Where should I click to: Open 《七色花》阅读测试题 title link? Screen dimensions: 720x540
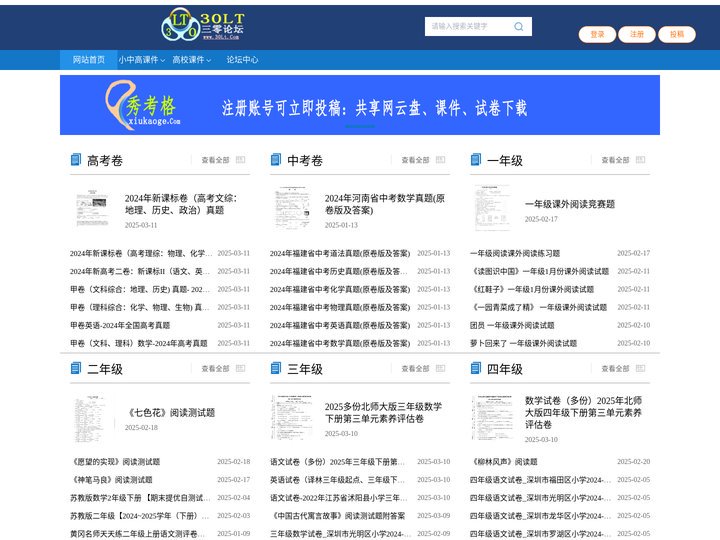coord(170,412)
